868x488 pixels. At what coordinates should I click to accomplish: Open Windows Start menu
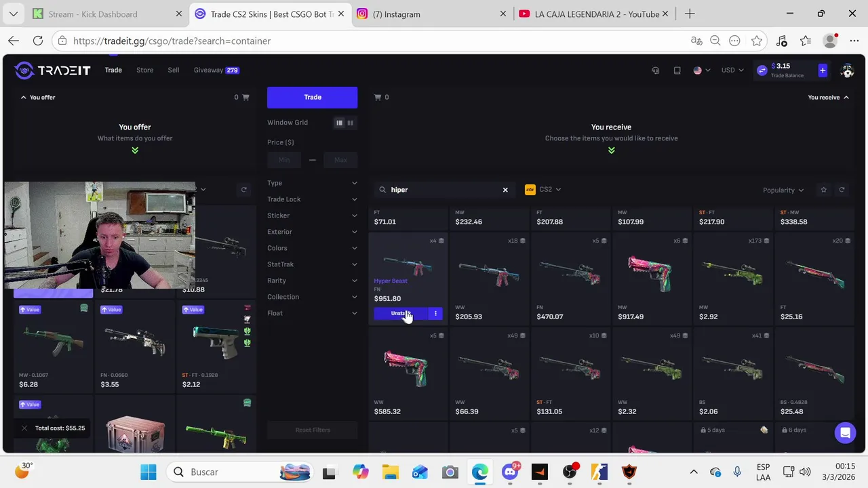(148, 472)
